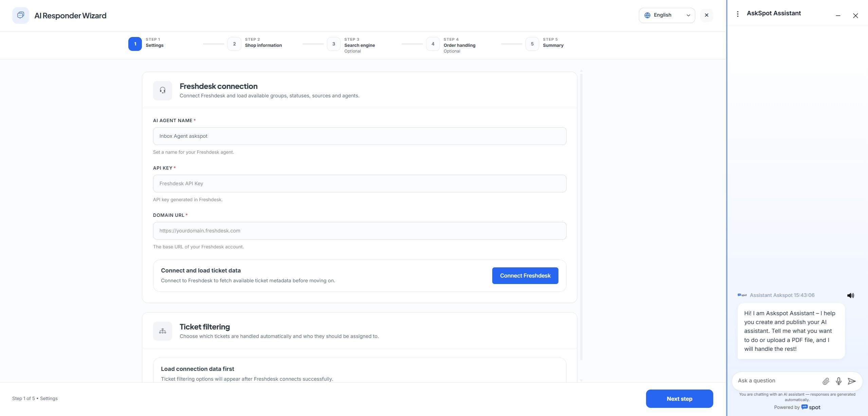Go to Step 2 Shop information
The image size is (868, 416).
point(255,44)
